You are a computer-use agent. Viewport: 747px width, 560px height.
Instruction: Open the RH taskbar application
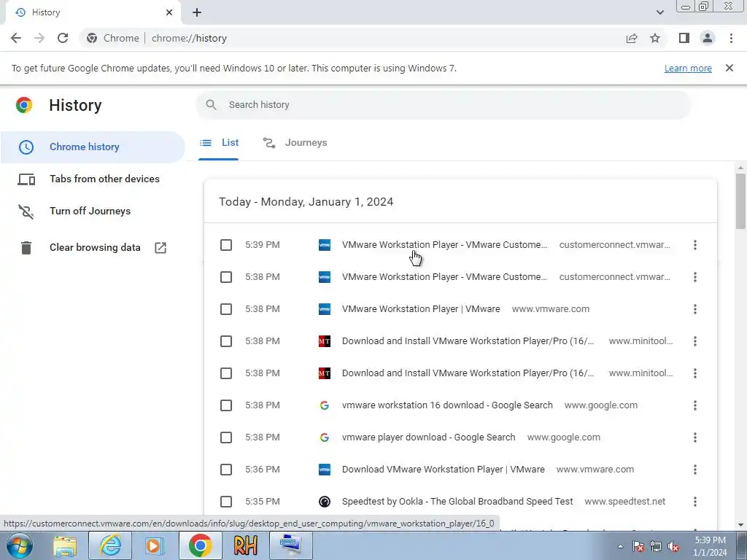click(x=246, y=545)
